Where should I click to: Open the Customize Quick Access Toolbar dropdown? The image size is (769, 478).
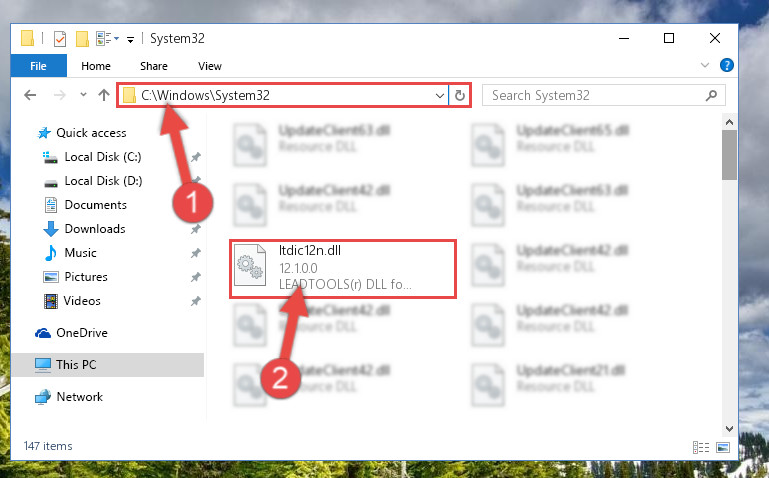(x=130, y=39)
